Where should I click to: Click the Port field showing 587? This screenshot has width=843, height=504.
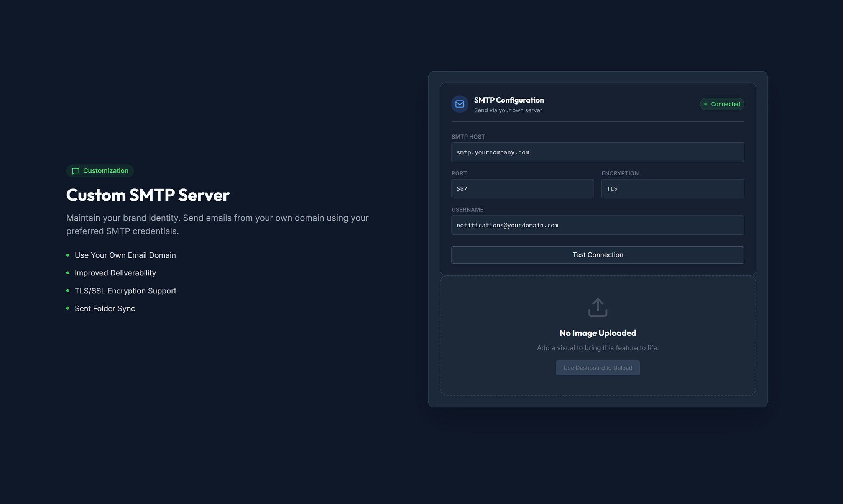click(x=523, y=189)
